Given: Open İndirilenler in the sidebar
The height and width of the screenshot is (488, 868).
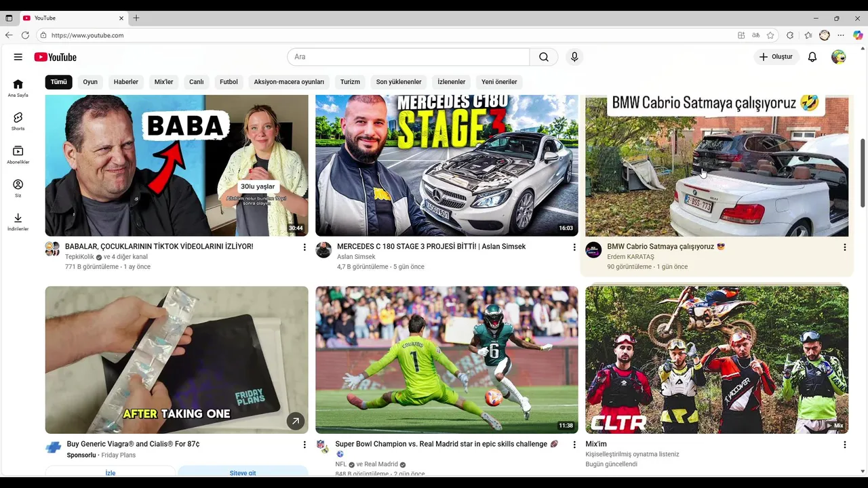Looking at the screenshot, I should tap(18, 222).
